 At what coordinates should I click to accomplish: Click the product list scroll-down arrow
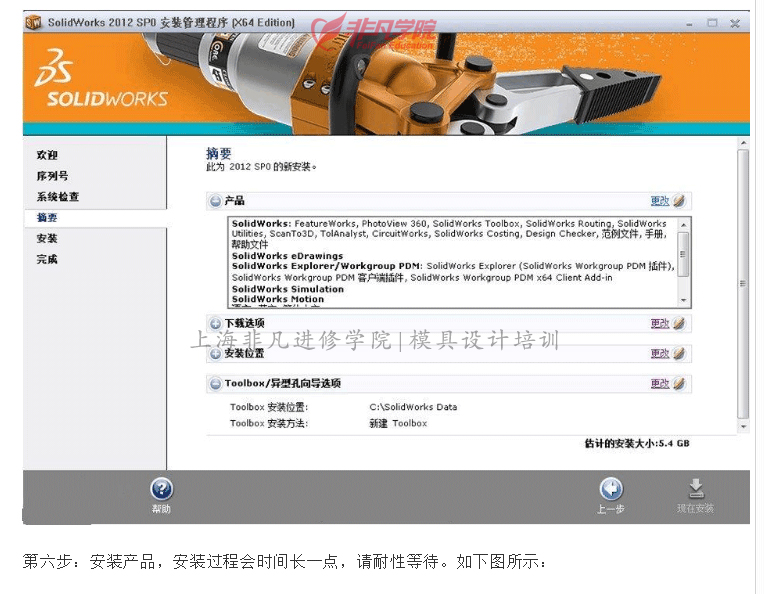(x=684, y=300)
